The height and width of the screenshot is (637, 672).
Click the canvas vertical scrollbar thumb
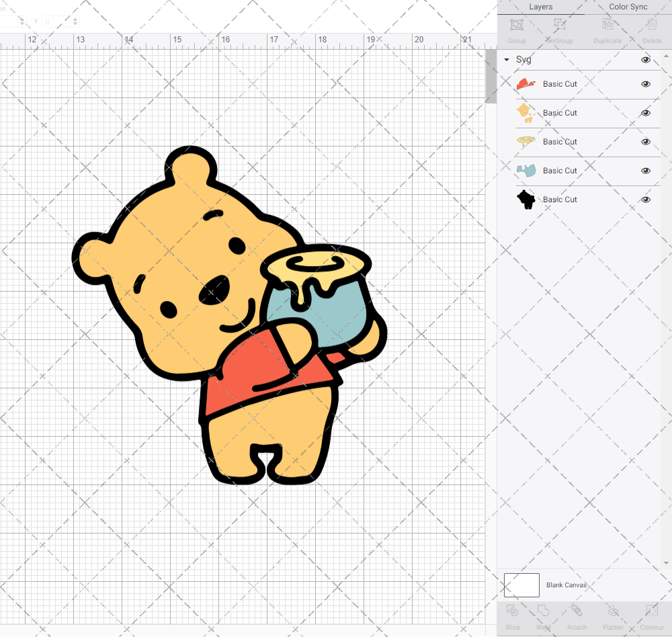click(x=491, y=77)
